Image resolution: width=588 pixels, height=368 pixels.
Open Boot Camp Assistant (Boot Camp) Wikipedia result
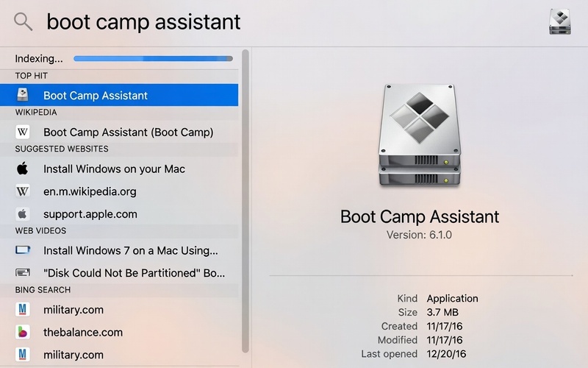tap(119, 132)
